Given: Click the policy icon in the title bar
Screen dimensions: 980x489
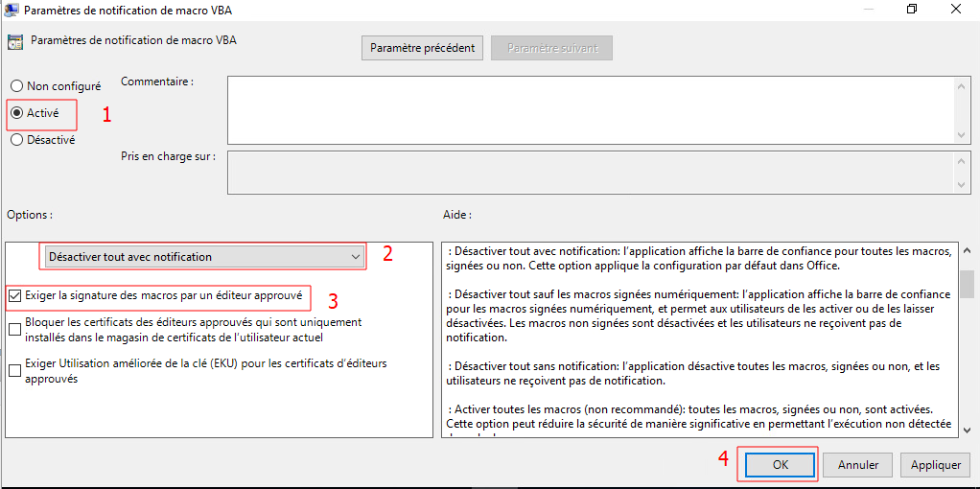Looking at the screenshot, I should click(x=11, y=10).
